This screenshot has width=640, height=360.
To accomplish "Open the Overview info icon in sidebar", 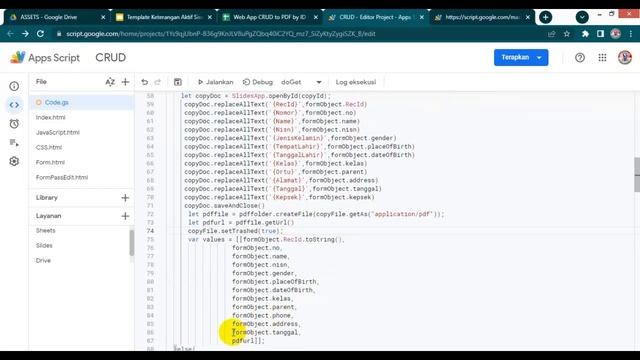I will pos(14,86).
